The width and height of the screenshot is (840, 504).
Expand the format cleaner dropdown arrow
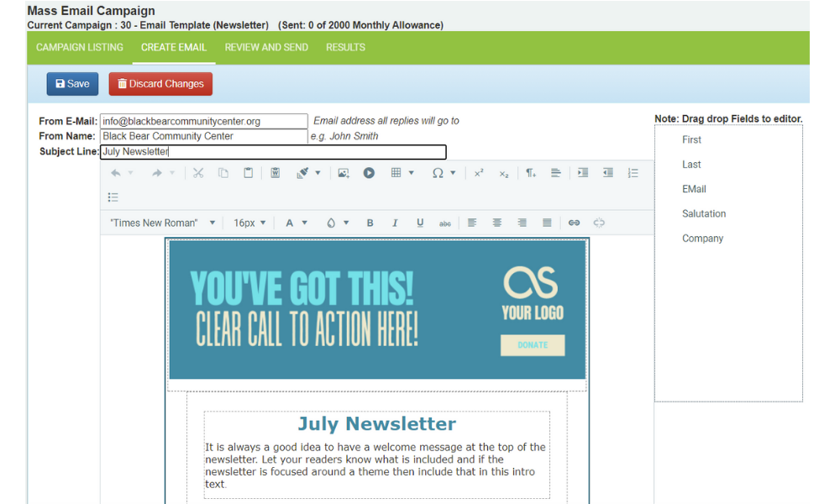pyautogui.click(x=318, y=173)
